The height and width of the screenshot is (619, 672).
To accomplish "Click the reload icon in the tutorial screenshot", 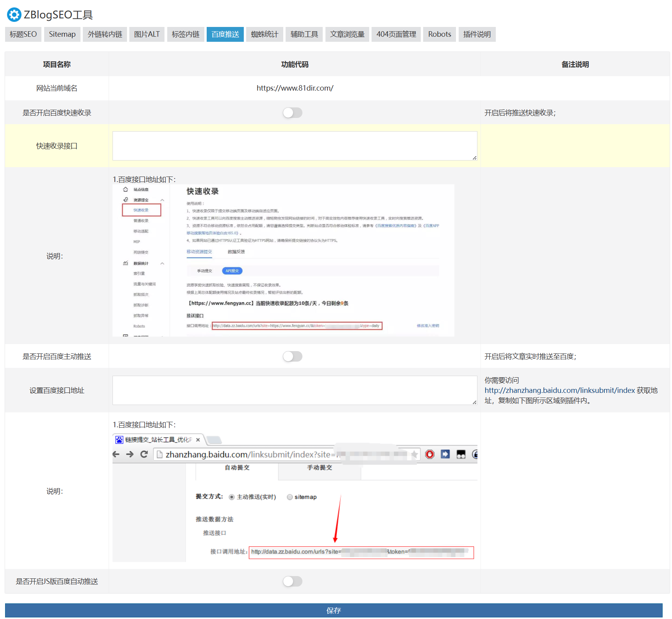I will click(144, 454).
